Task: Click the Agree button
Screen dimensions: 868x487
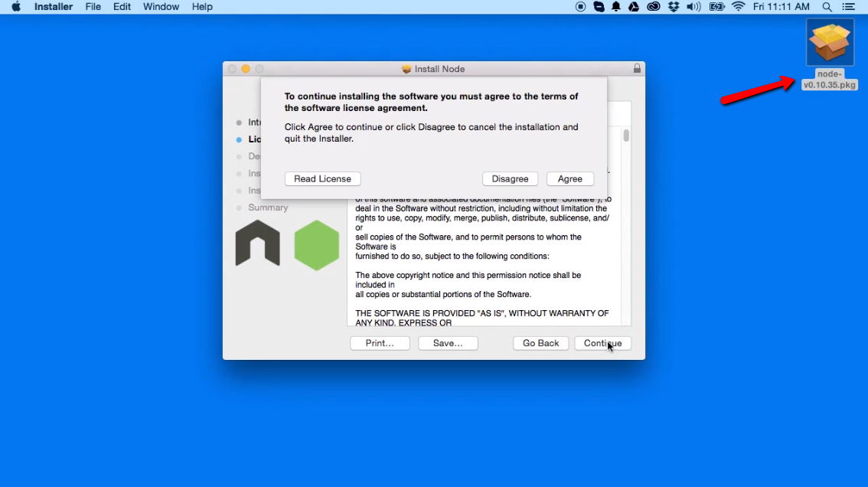Action: click(569, 178)
